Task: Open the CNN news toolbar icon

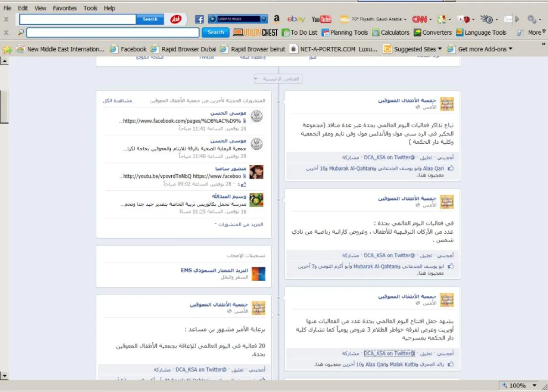Action: click(x=419, y=19)
